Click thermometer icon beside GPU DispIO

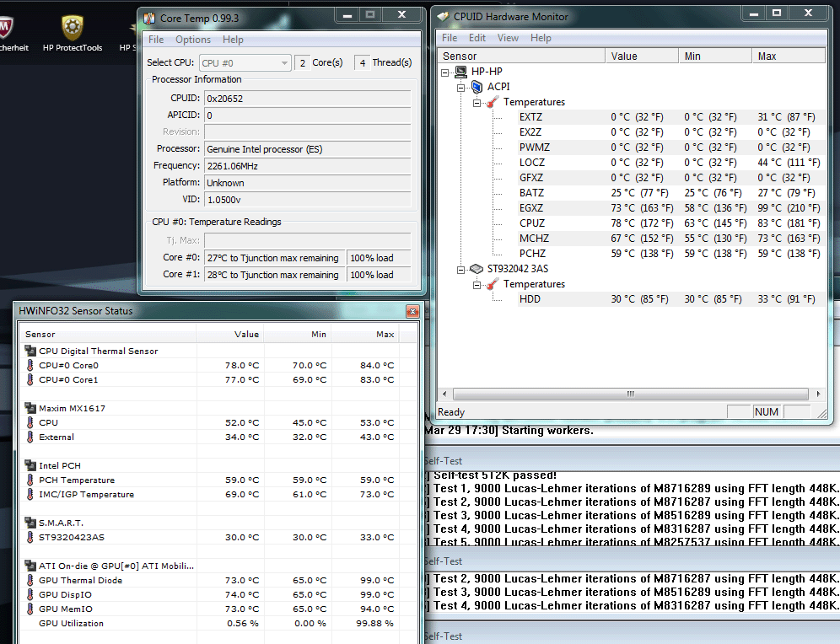30,594
